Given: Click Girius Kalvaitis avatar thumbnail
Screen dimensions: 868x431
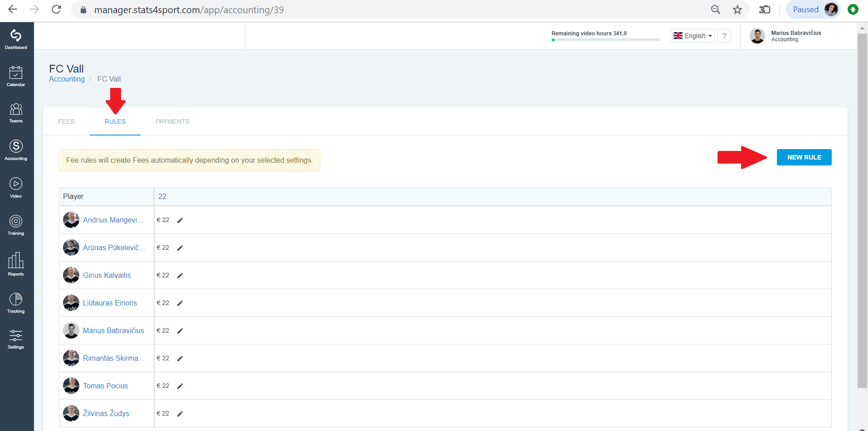Looking at the screenshot, I should point(71,275).
